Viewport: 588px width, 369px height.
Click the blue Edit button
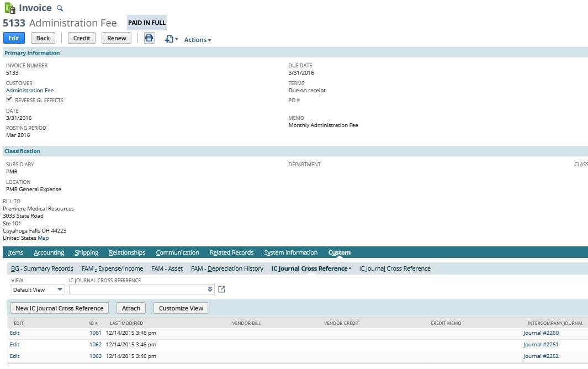tap(14, 38)
